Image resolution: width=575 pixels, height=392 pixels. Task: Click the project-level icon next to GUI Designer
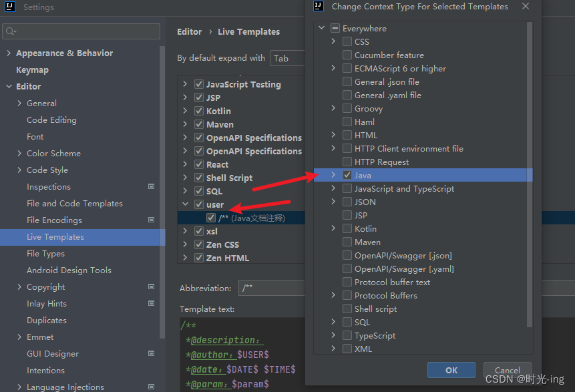coord(152,354)
